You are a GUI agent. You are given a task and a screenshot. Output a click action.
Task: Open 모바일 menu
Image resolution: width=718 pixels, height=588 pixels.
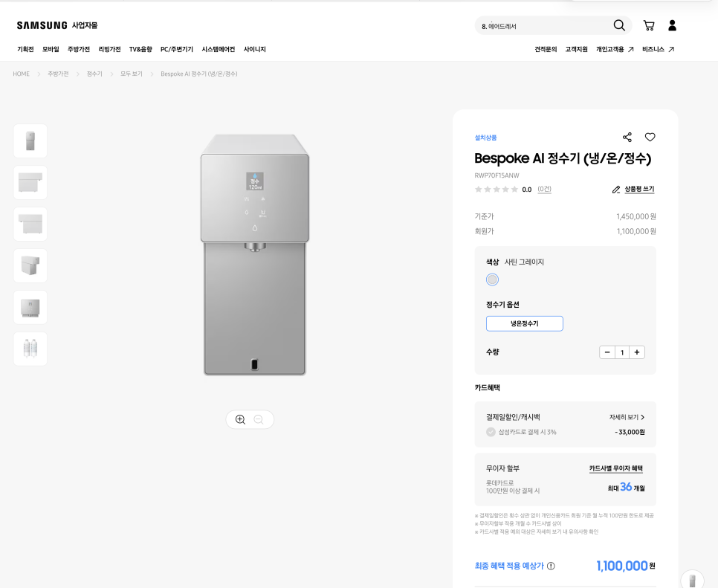coord(51,49)
